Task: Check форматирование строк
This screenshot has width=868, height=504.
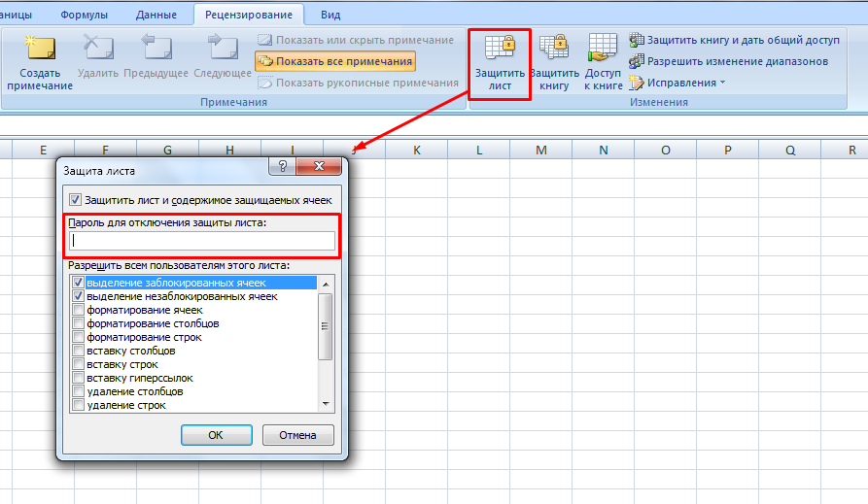Action: 78,337
